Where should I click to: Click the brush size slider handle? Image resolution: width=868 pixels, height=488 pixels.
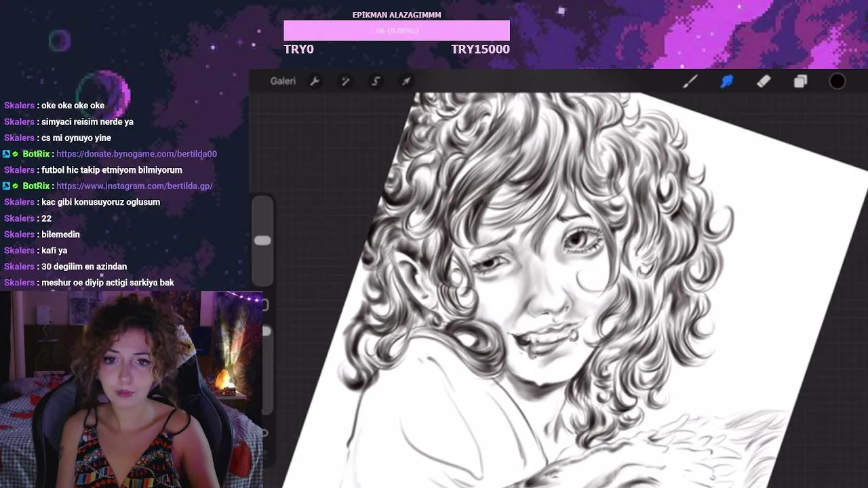262,241
